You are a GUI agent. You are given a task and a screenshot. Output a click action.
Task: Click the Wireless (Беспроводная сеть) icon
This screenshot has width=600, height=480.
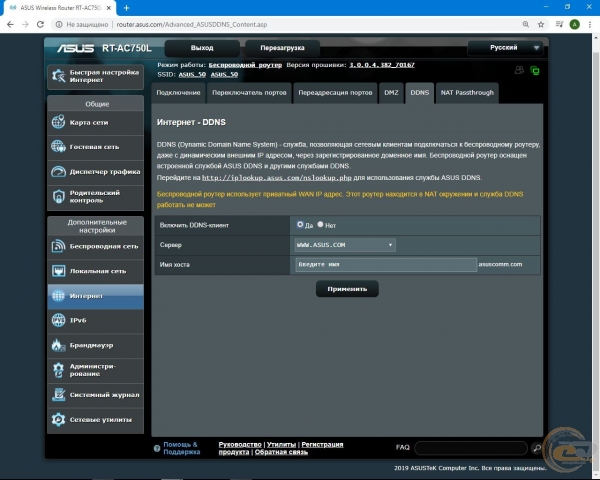pyautogui.click(x=59, y=246)
